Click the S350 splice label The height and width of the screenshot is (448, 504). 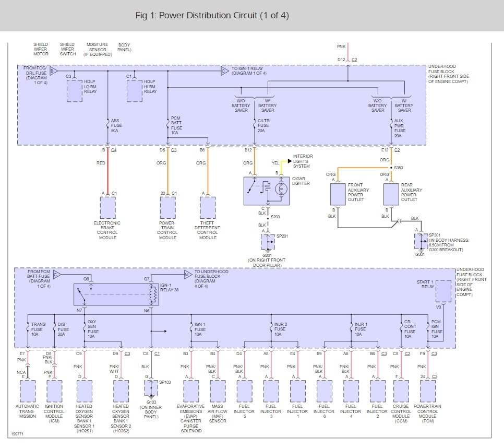tap(398, 168)
